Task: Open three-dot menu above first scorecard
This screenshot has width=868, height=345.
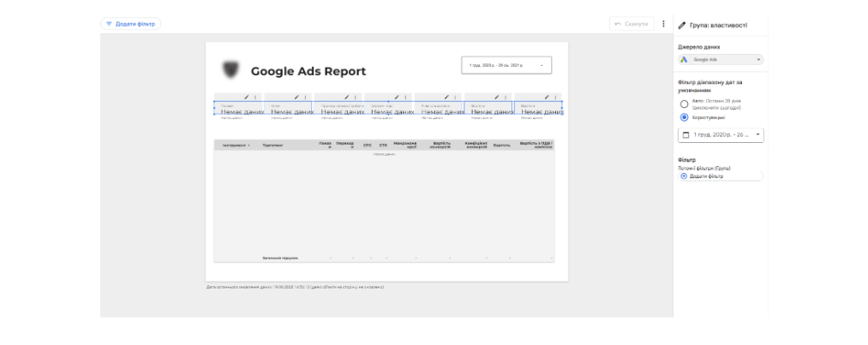Action: coord(255,98)
